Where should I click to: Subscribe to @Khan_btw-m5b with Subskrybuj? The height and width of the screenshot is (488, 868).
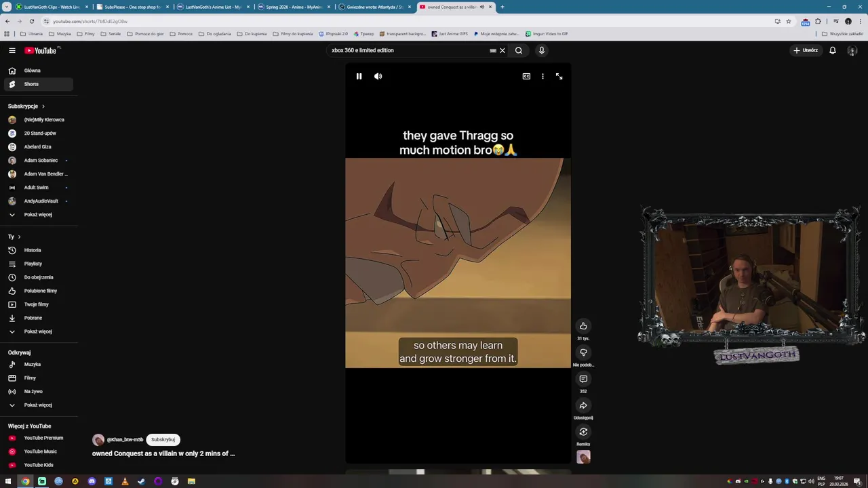[163, 439]
